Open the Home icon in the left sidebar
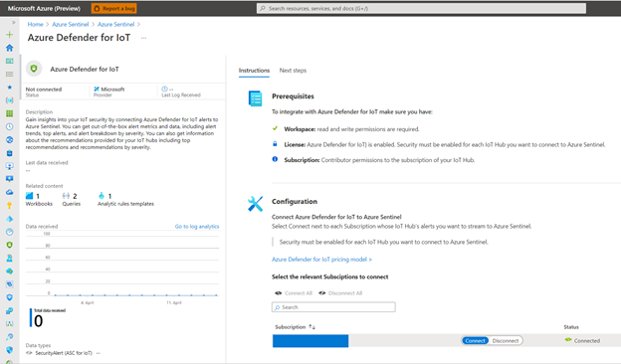The width and height of the screenshot is (621, 364). click(10, 48)
